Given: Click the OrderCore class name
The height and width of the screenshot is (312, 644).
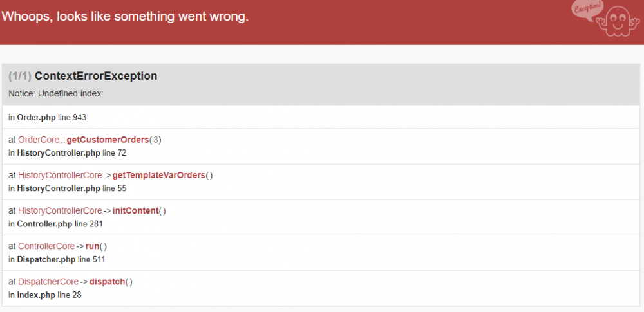Looking at the screenshot, I should coord(39,140).
